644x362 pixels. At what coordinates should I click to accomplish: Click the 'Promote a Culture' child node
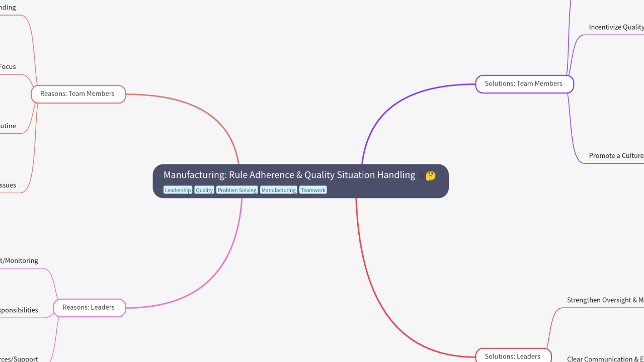coord(616,156)
